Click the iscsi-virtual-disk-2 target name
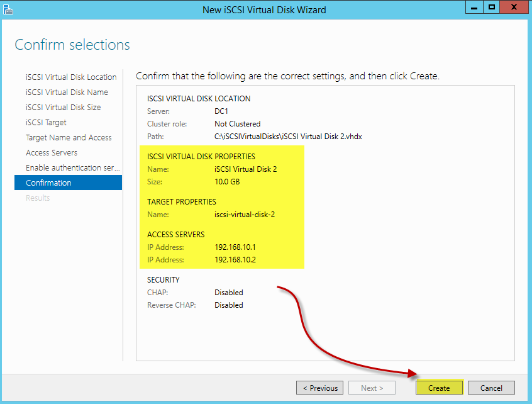The height and width of the screenshot is (404, 532). coord(245,215)
